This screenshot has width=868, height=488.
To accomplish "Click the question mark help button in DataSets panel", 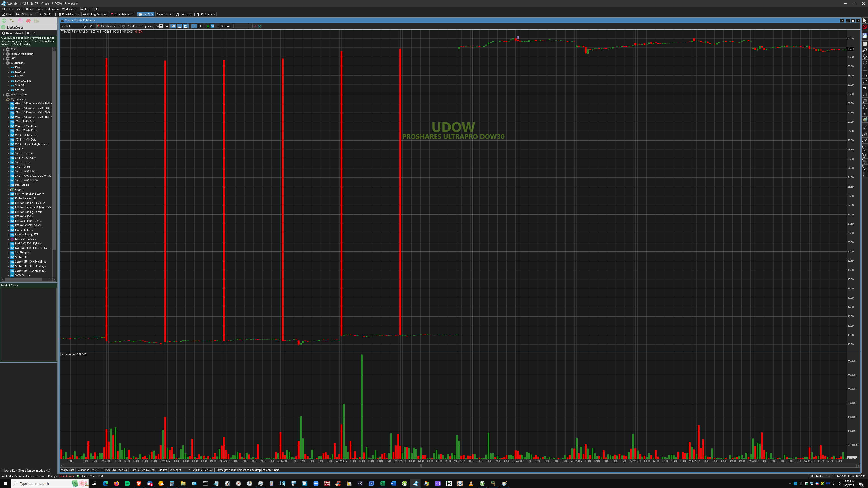I will [x=34, y=33].
